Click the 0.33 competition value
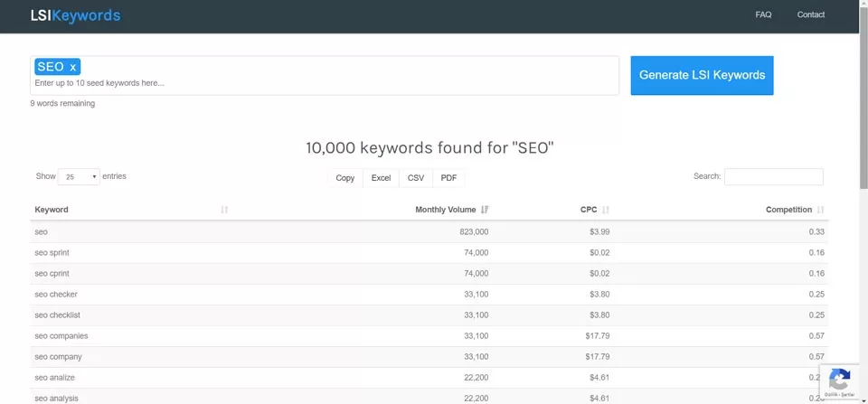This screenshot has width=868, height=404. point(816,232)
